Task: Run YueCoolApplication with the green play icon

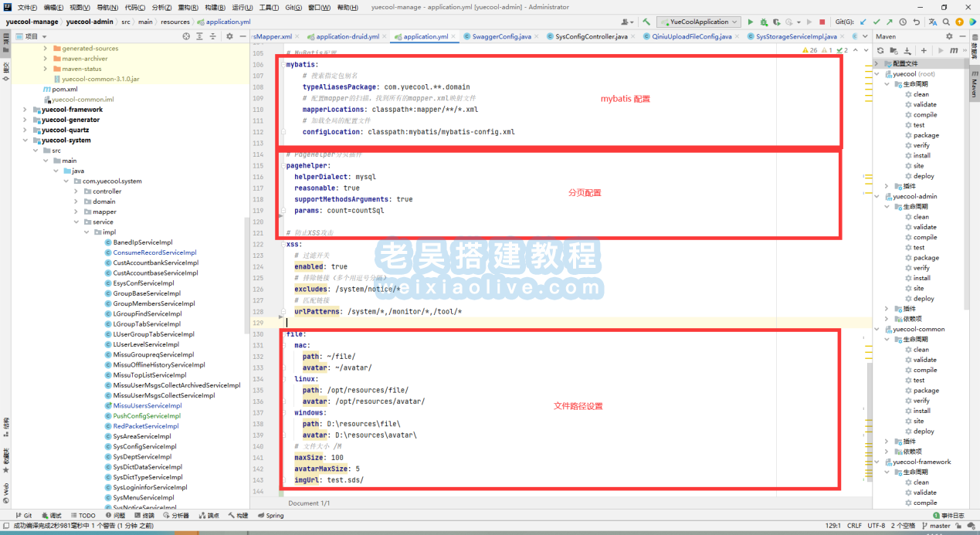Action: coord(750,22)
